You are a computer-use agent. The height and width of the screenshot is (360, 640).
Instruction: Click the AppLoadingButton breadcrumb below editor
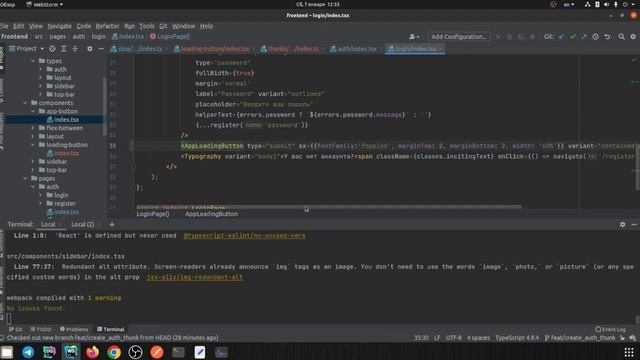211,214
